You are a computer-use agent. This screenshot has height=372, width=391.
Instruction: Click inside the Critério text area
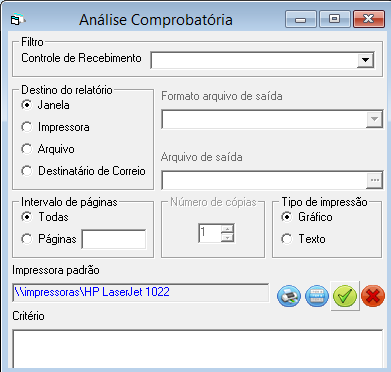[197, 348]
